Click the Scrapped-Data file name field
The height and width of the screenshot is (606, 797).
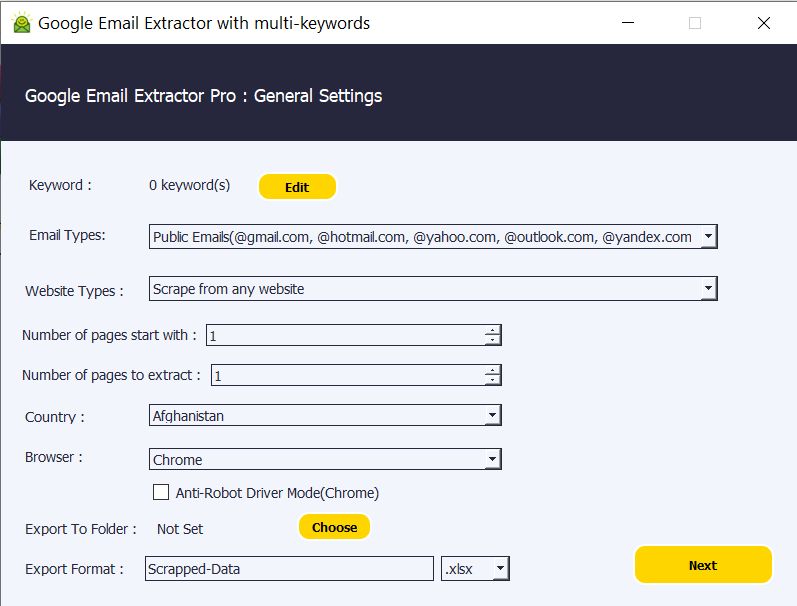point(289,568)
